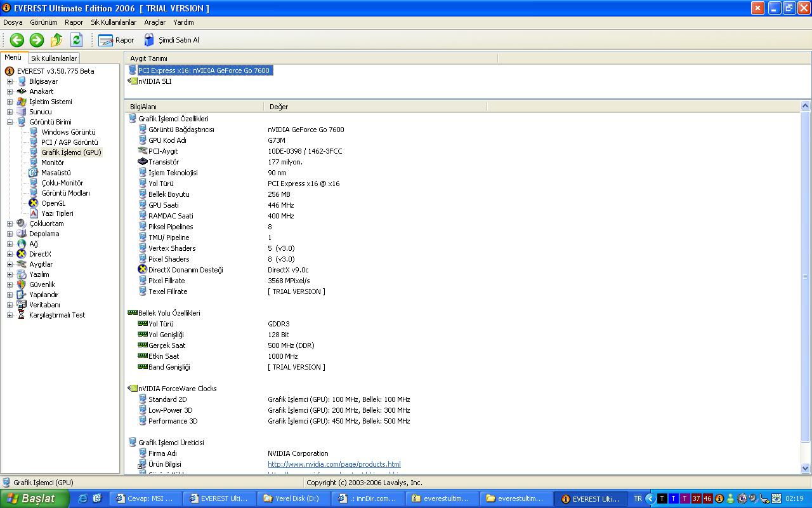The width and height of the screenshot is (812, 508).
Task: Open the Yardım menu
Action: coord(183,22)
